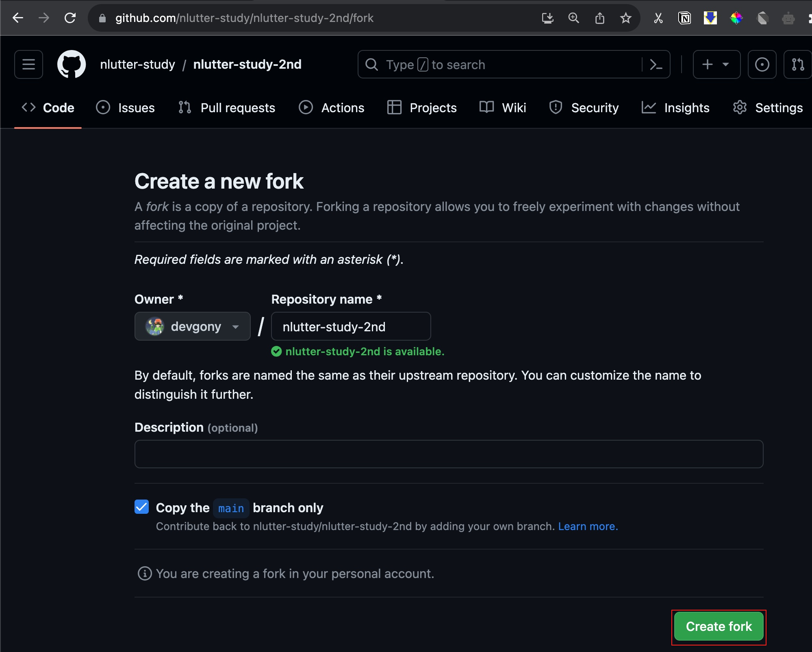Uncheck Copy the main branch only
The image size is (812, 652).
[x=142, y=507]
